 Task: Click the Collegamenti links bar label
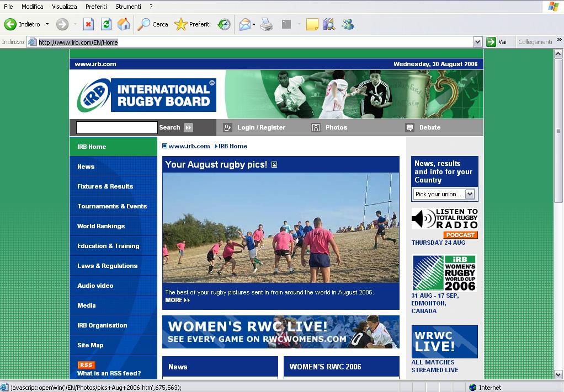(x=535, y=42)
